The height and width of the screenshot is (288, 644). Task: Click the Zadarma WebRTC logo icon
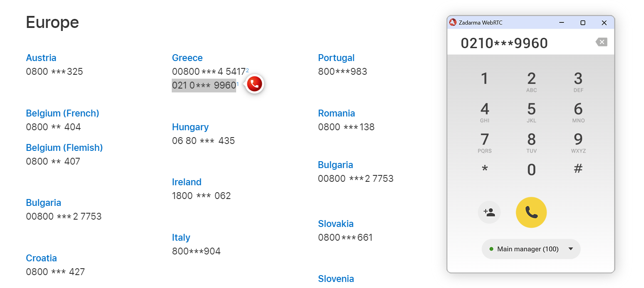pos(453,23)
